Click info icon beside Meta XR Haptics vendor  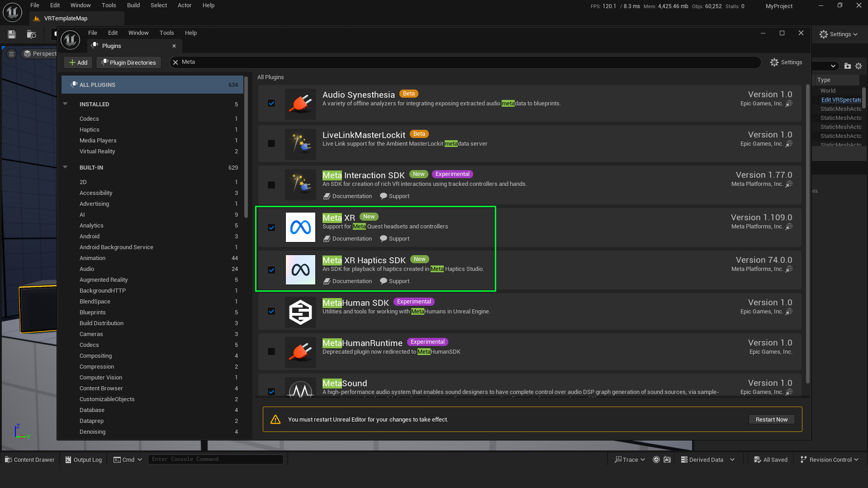[789, 269]
